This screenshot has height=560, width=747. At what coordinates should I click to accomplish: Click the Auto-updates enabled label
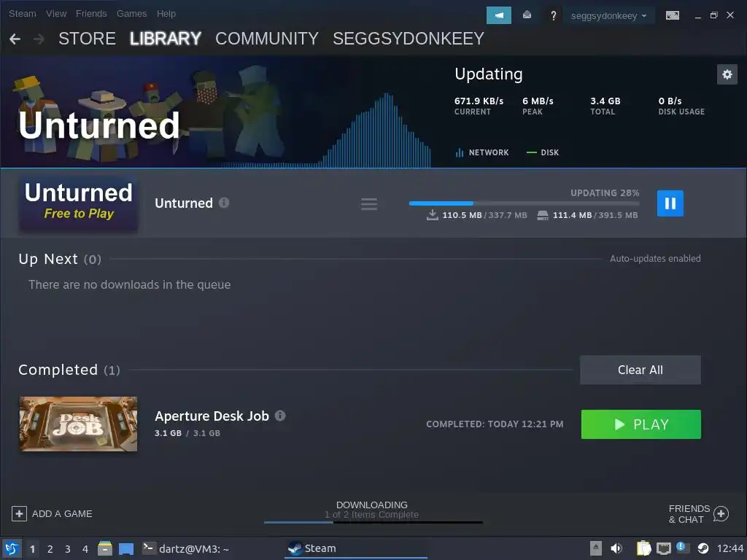click(655, 259)
